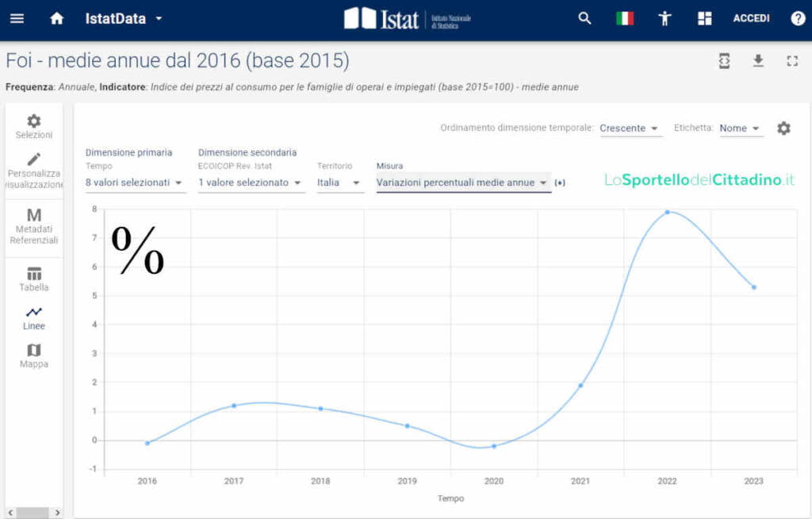Open the Etichetta dropdown showing Nome
This screenshot has height=519, width=812.
(741, 128)
